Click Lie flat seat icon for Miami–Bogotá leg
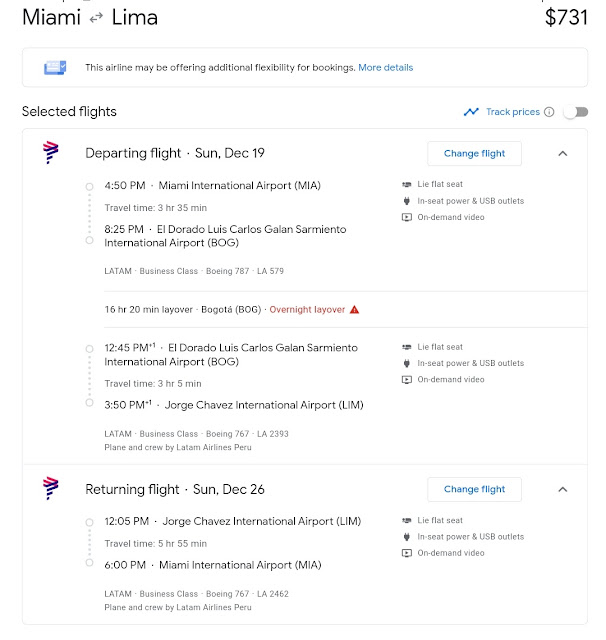Screen dimensions: 606x640 coord(406,184)
